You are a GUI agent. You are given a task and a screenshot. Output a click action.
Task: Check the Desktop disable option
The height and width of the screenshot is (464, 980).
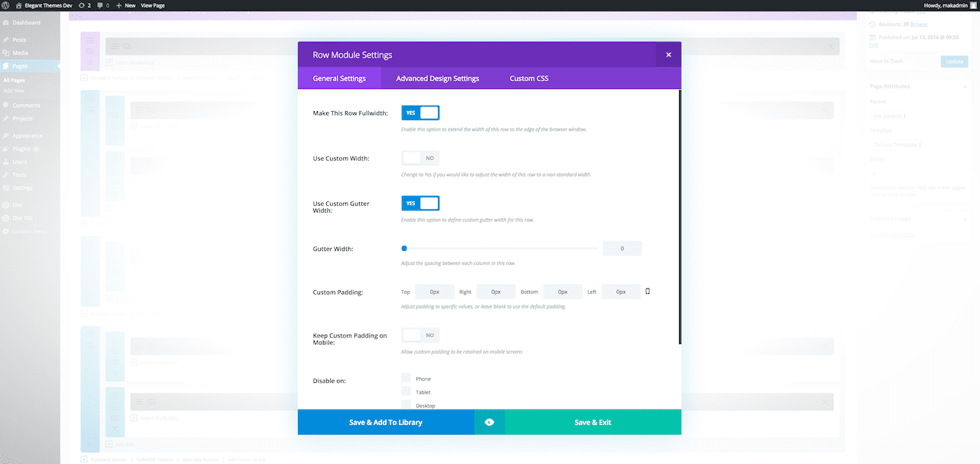406,404
